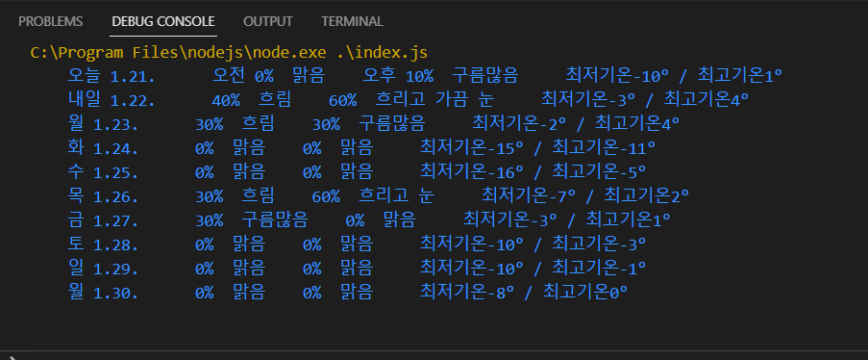The width and height of the screenshot is (868, 360).
Task: Select the 월 1.30. forecast line
Action: coord(348,292)
